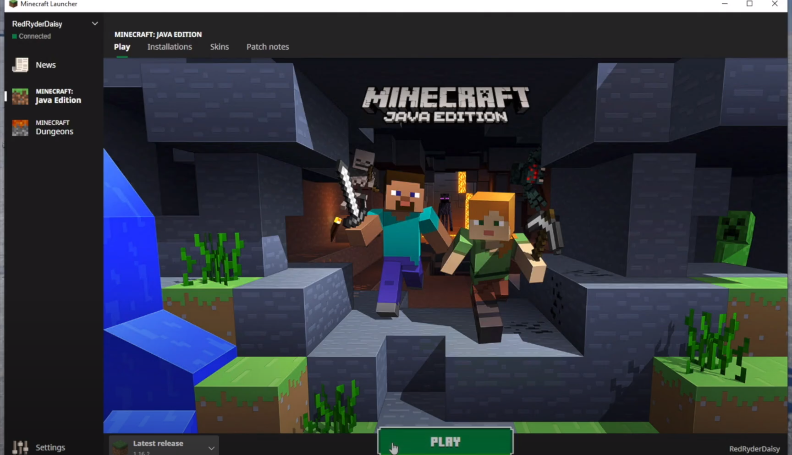This screenshot has width=792, height=455.
Task: Open the Latest release version dropdown arrow
Action: click(x=211, y=447)
